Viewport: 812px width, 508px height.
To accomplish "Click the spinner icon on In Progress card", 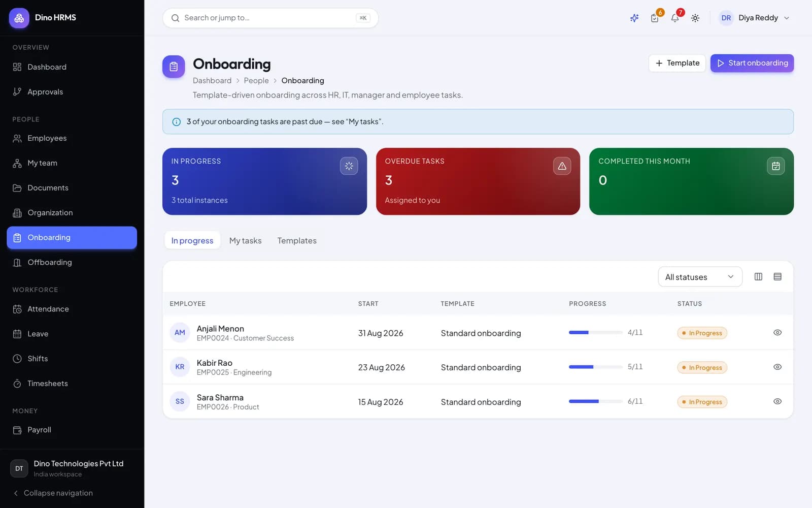I will [x=349, y=166].
